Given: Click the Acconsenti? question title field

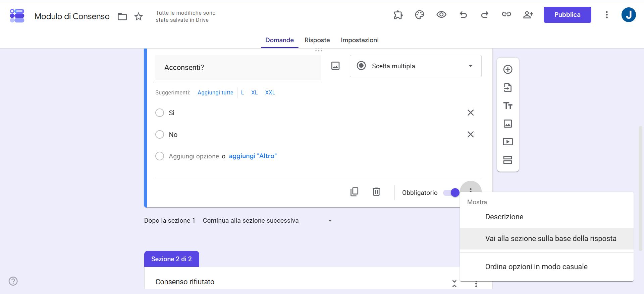Looking at the screenshot, I should click(238, 68).
